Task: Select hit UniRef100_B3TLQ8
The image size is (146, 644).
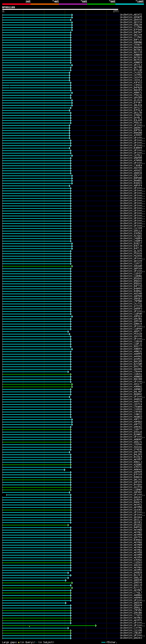Action: tap(131, 70)
